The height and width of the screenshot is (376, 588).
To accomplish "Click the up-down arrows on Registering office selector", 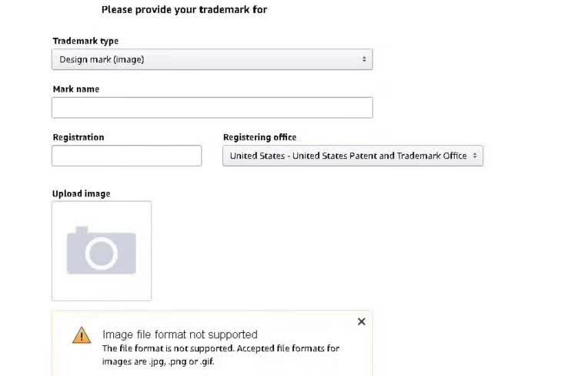I will 475,156.
